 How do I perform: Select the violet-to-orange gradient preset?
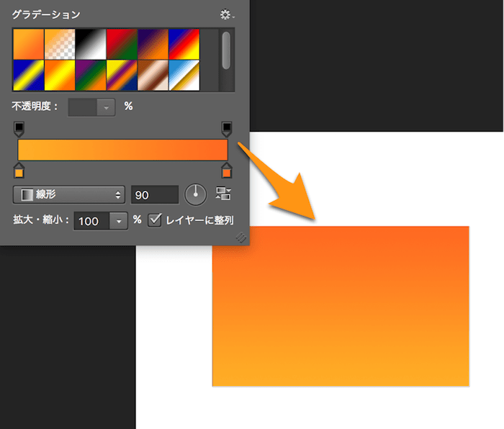(153, 45)
